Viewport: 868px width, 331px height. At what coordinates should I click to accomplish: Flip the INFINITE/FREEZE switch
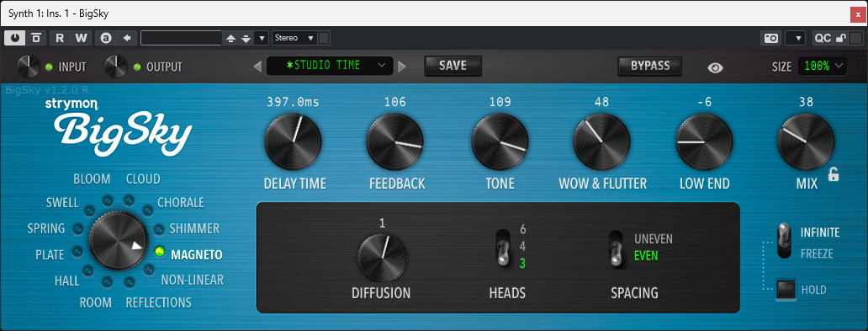click(785, 241)
